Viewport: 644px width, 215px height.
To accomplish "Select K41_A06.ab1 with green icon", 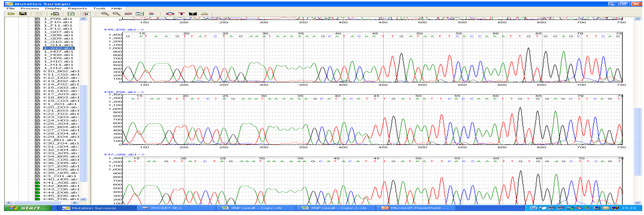I will point(61,182).
